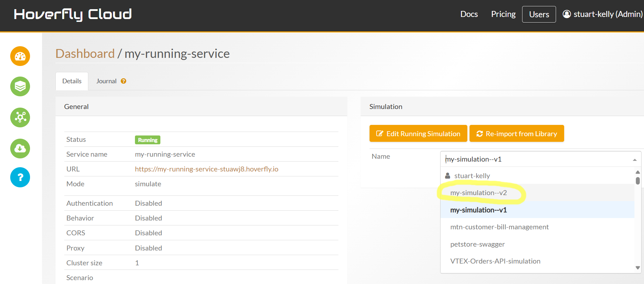Choose mtn-customer-bill-management option

(499, 227)
